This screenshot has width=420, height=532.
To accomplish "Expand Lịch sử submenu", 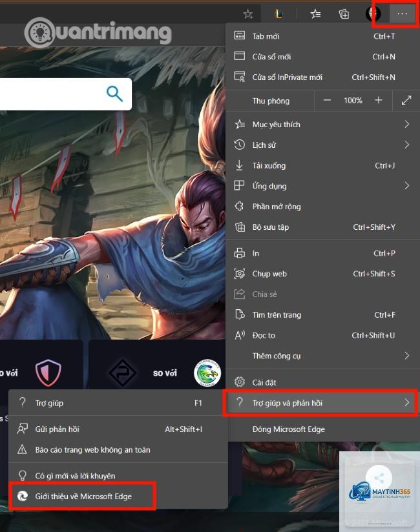I will (322, 145).
